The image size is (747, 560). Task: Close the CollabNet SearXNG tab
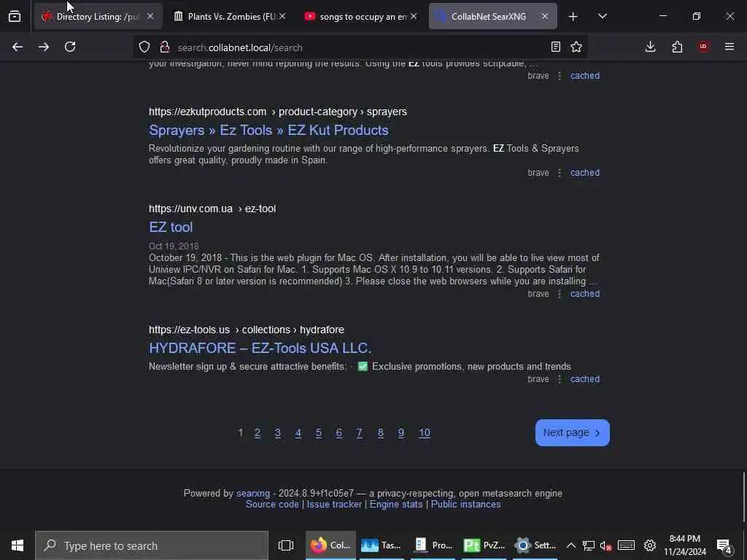coord(544,16)
